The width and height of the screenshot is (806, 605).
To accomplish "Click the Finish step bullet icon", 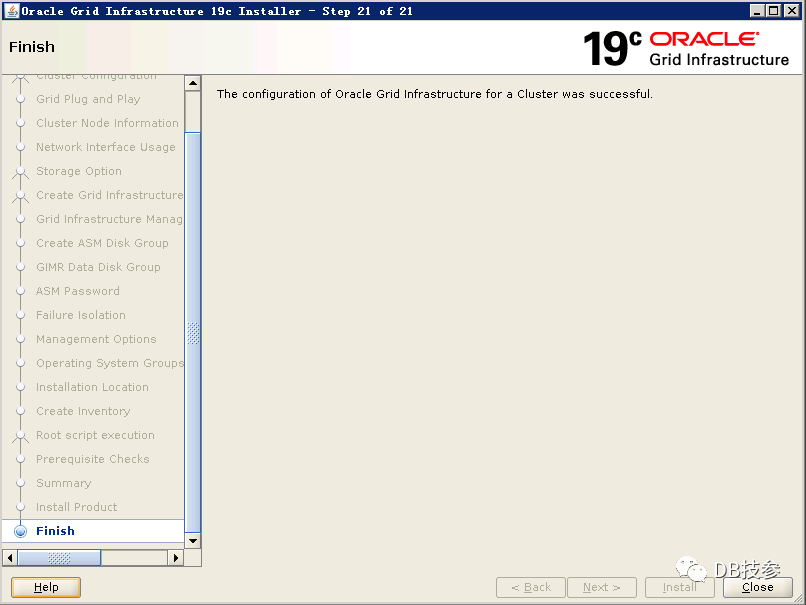I will coord(21,531).
